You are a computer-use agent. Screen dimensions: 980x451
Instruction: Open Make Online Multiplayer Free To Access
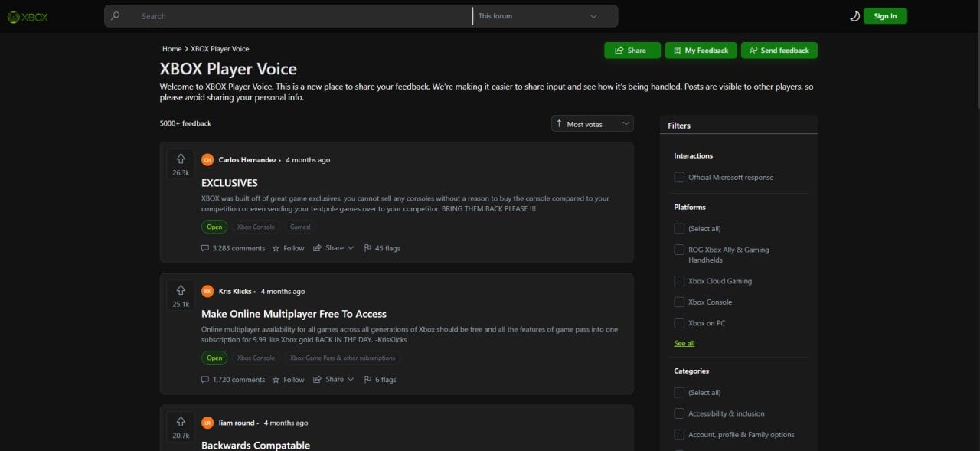[294, 314]
